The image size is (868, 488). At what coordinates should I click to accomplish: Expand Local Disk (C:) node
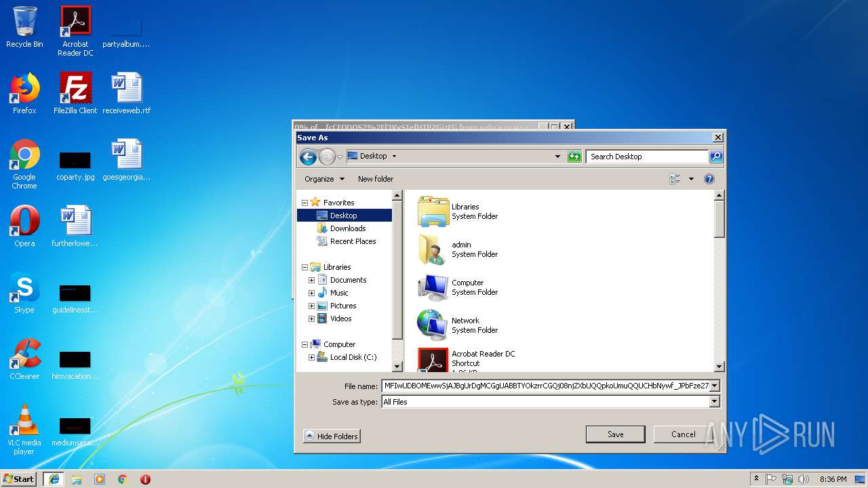click(311, 357)
